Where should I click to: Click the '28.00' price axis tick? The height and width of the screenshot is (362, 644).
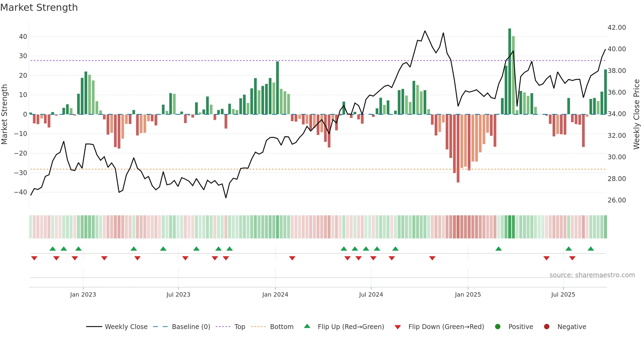point(617,179)
